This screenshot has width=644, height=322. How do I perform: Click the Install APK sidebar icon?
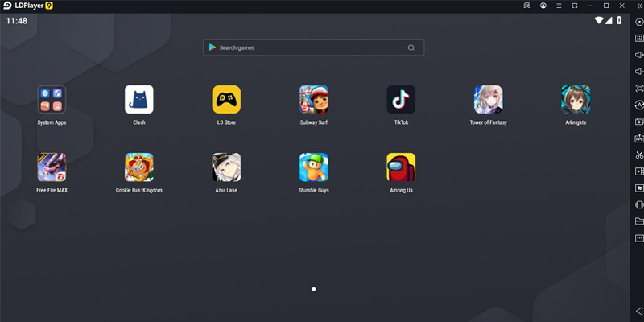(639, 138)
